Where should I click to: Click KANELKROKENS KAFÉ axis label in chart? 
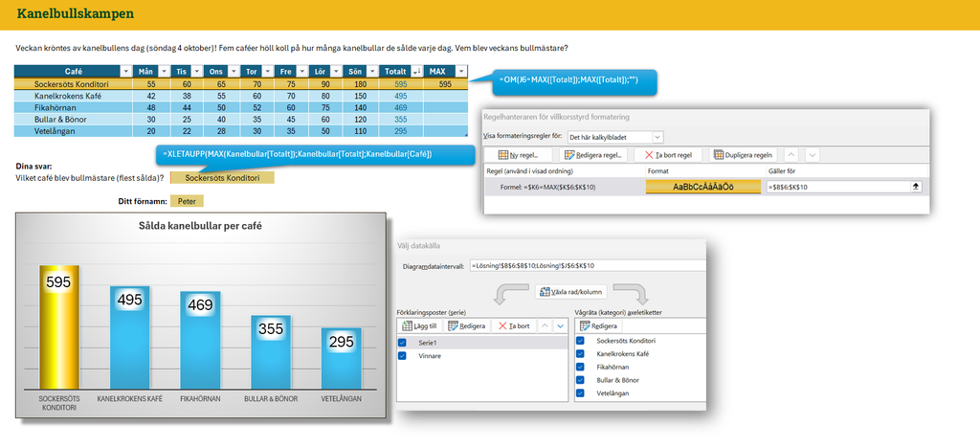tap(130, 398)
